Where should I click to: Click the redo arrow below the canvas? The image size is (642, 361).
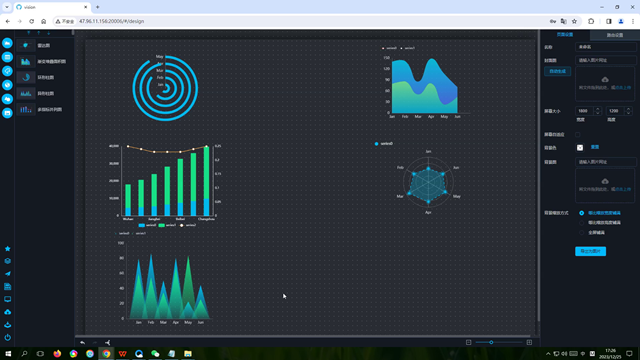[x=95, y=343]
